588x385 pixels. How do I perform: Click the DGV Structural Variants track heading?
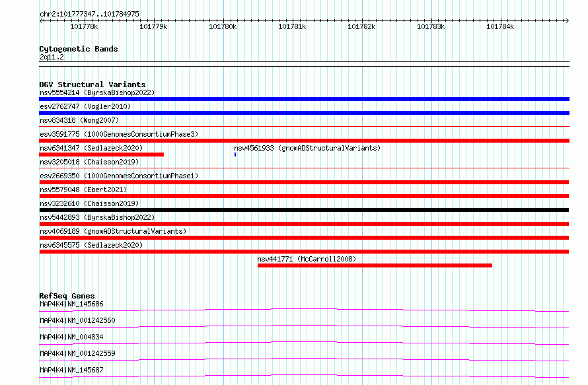coord(92,85)
